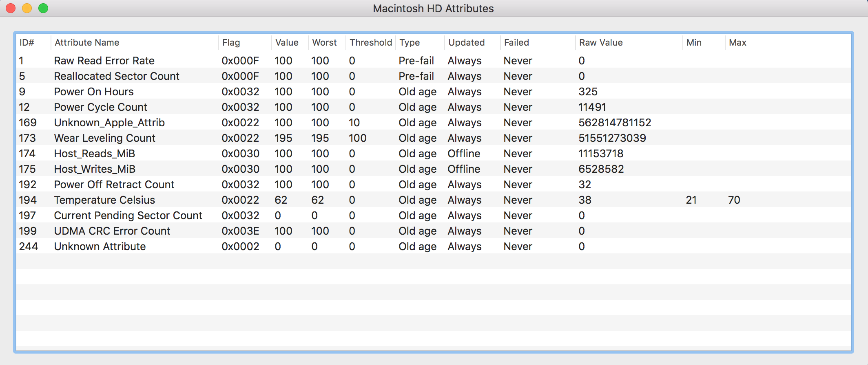Screen dimensions: 868x365
Task: Zoom window with green button
Action: pyautogui.click(x=43, y=8)
